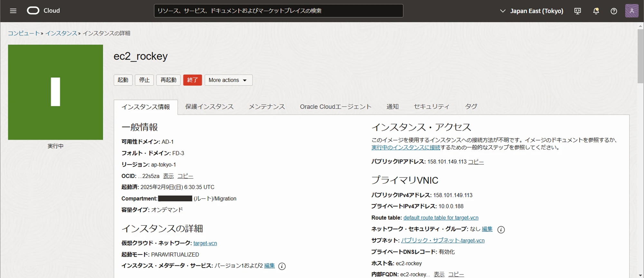
Task: Select the インスタンス情報 tab
Action: (x=146, y=107)
